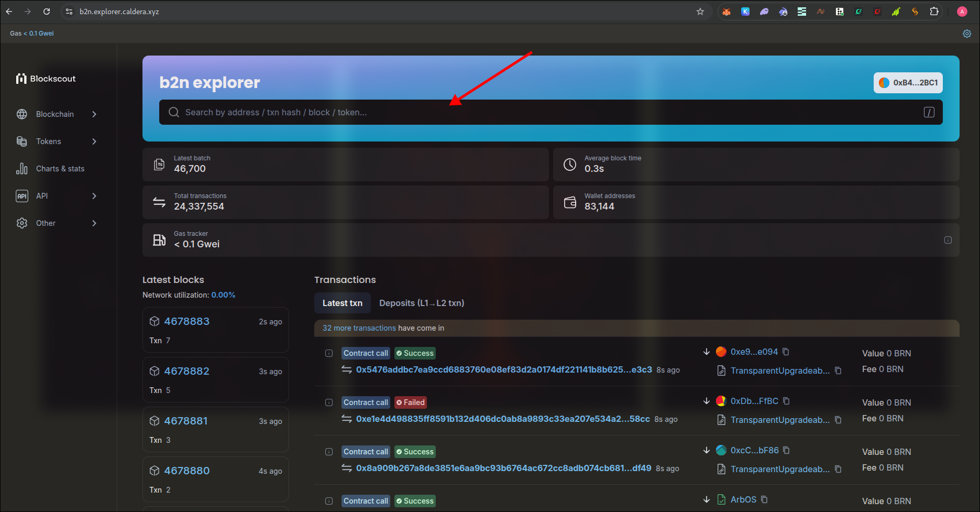Expand details of the Failed 0xe1e4d498 transaction
Screen dimensions: 980x512
(329, 402)
